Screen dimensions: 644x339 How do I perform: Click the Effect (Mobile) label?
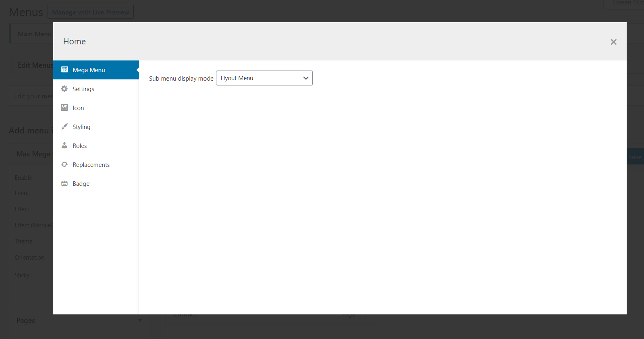pos(34,225)
